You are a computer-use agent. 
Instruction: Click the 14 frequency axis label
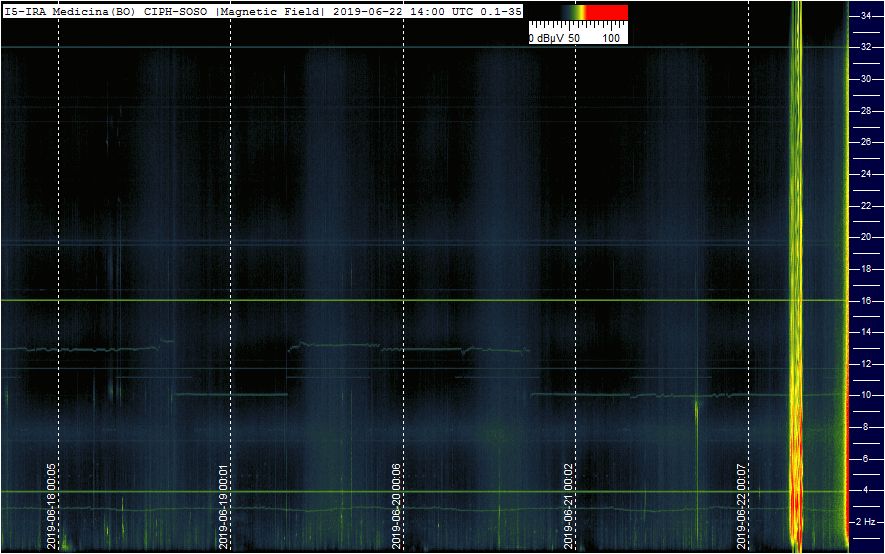pyautogui.click(x=866, y=332)
